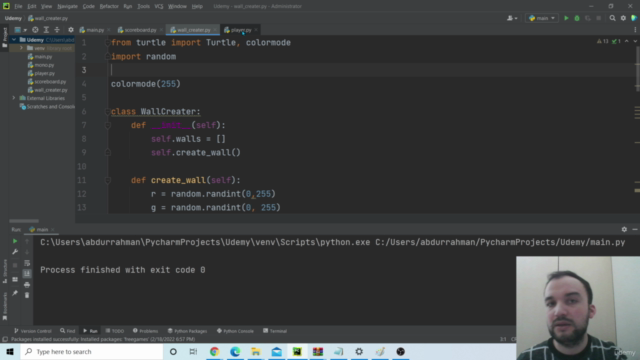Select mono.py in project tree
Screen dimensions: 640x360
tap(41, 65)
